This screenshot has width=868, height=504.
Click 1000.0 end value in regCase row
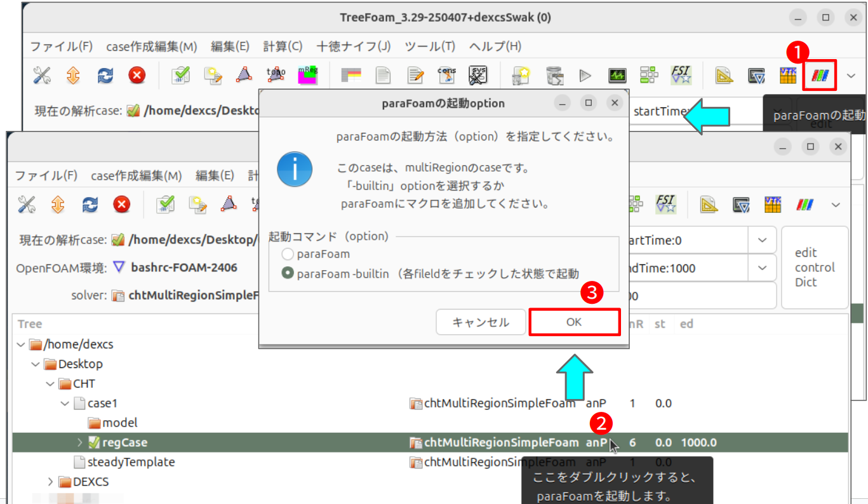coord(699,442)
